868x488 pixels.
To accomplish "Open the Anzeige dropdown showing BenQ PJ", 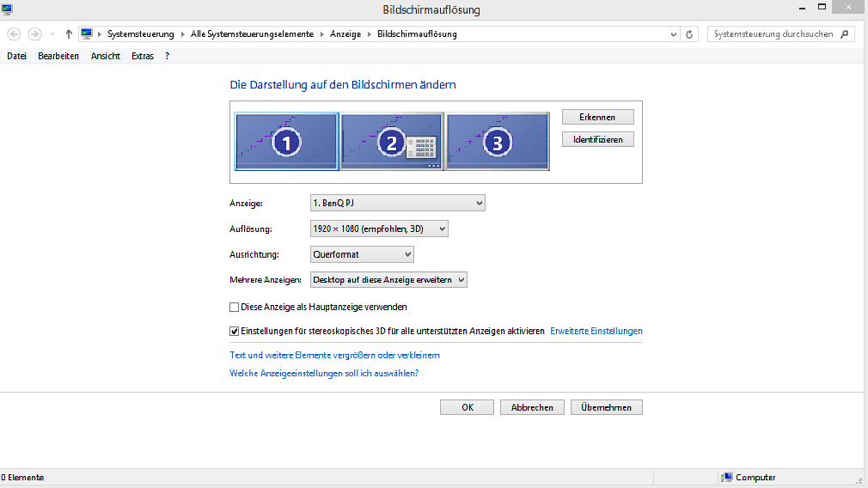I will (397, 203).
